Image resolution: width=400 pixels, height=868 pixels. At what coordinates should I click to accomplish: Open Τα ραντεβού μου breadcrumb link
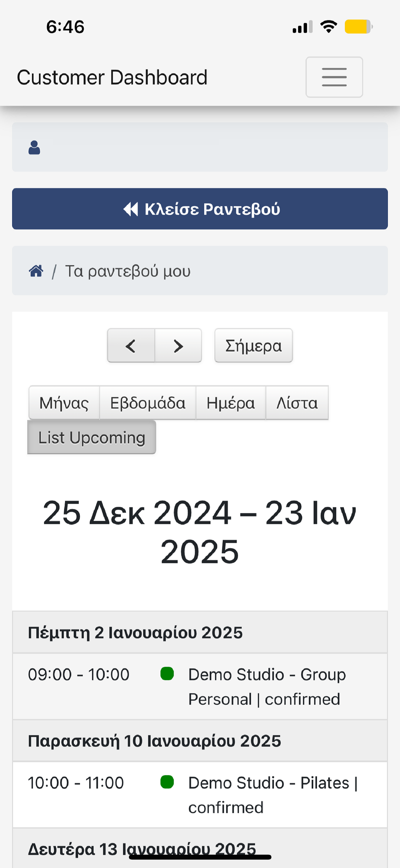tap(128, 271)
